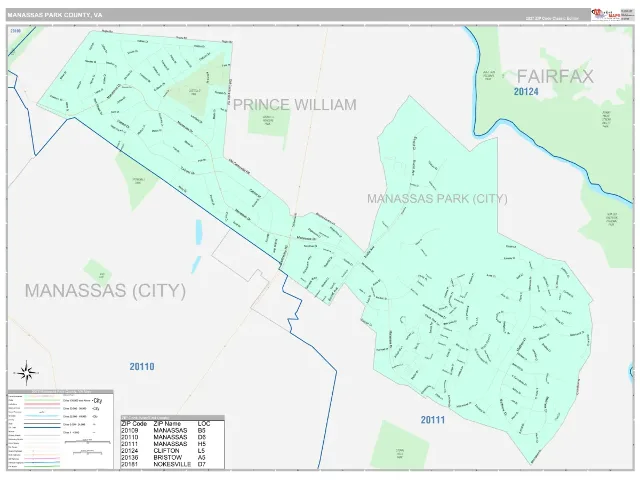Click table row for CLIFTON
640x480 pixels.
click(x=172, y=451)
